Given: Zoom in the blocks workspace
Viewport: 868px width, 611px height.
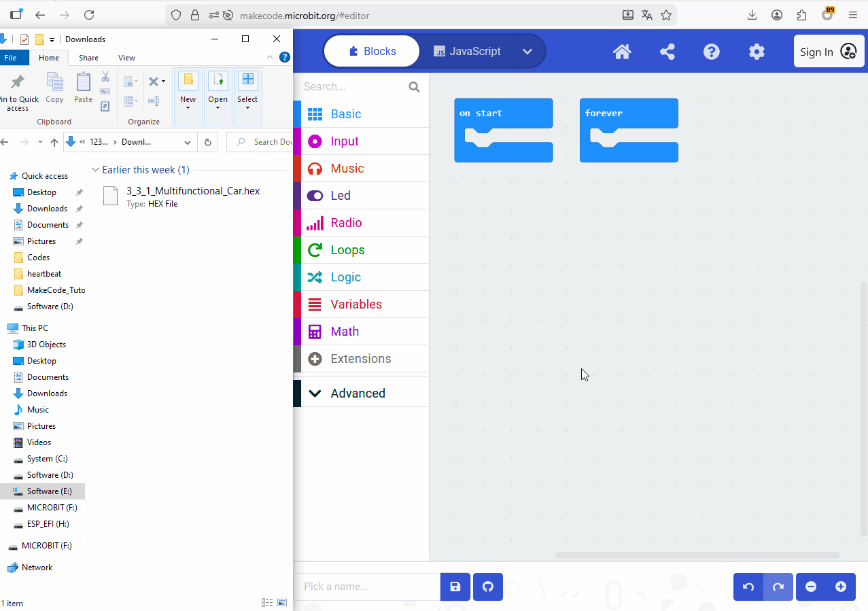Looking at the screenshot, I should coord(841,587).
